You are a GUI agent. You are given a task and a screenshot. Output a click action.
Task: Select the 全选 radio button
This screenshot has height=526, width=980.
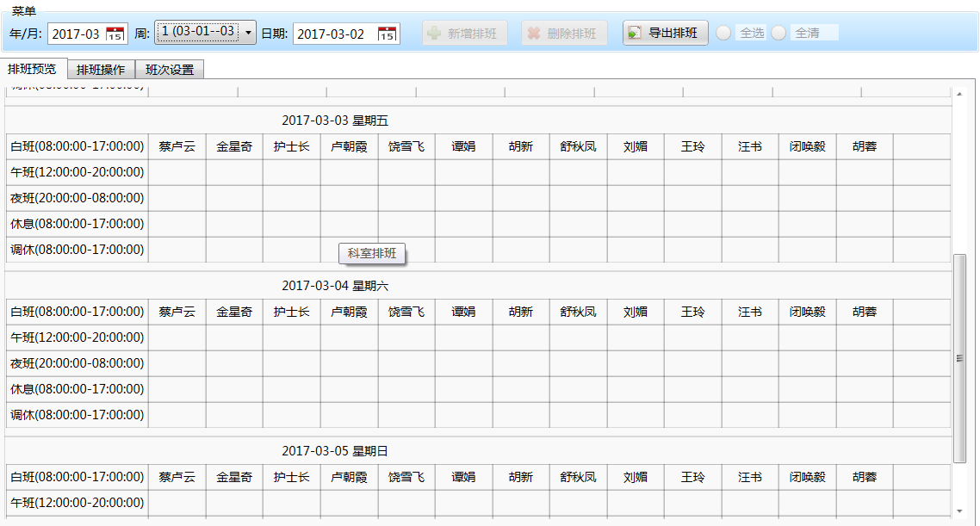[724, 33]
